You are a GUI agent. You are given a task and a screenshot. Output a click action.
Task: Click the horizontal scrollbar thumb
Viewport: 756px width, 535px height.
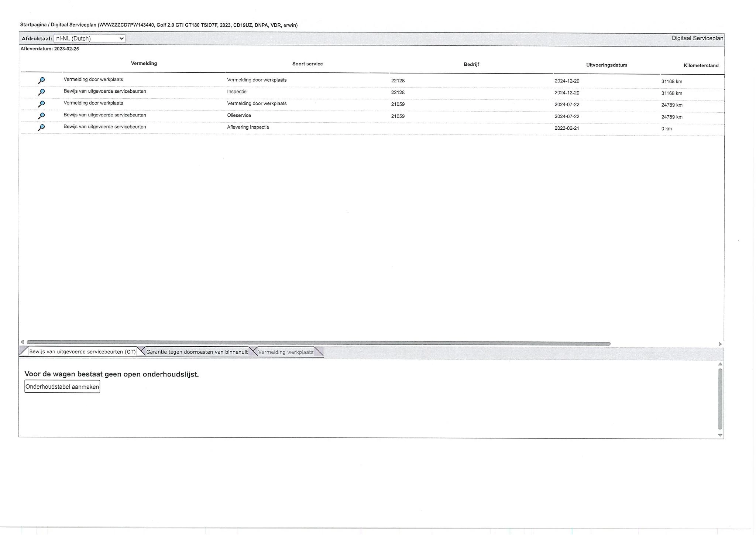(318, 343)
